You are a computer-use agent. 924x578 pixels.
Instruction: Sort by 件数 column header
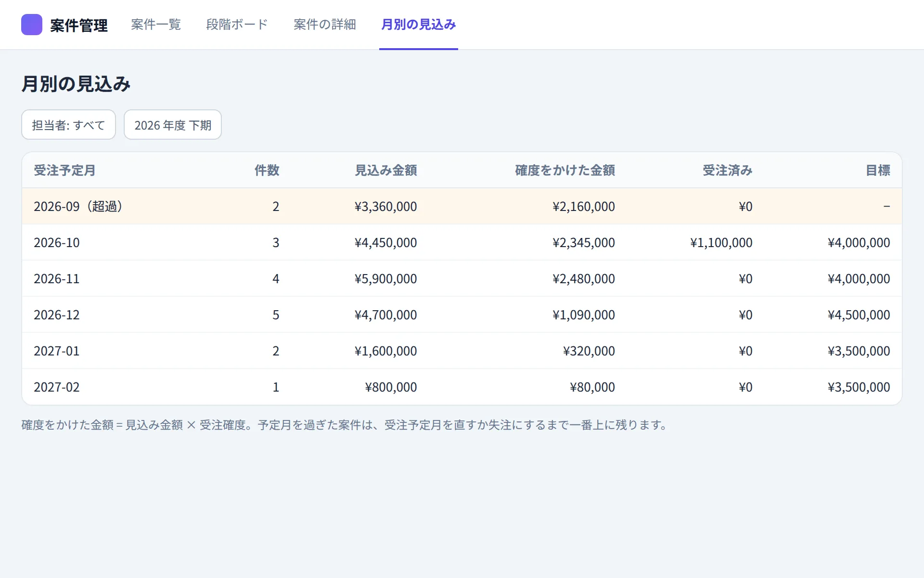pos(267,170)
